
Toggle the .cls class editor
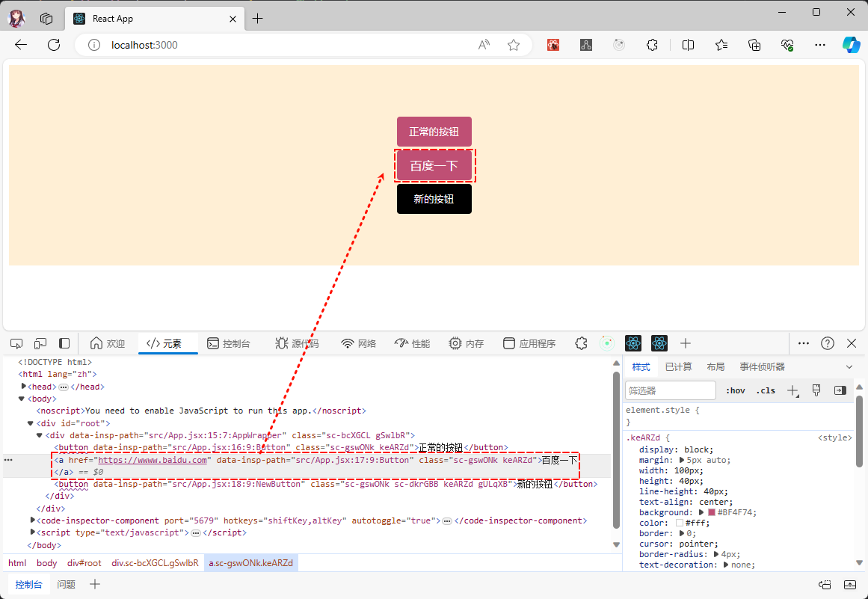point(765,390)
